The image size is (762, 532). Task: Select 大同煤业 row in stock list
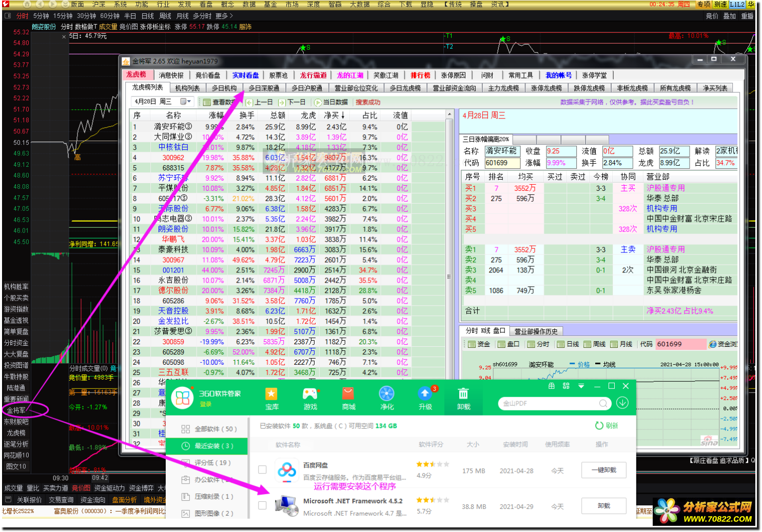[x=287, y=137]
